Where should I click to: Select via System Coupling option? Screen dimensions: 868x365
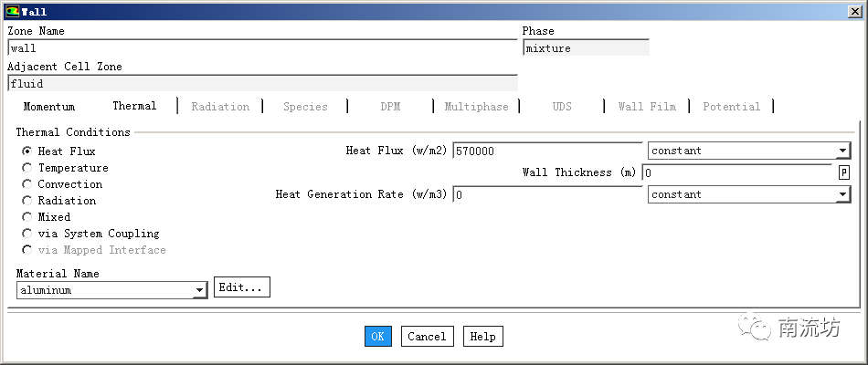click(x=27, y=234)
